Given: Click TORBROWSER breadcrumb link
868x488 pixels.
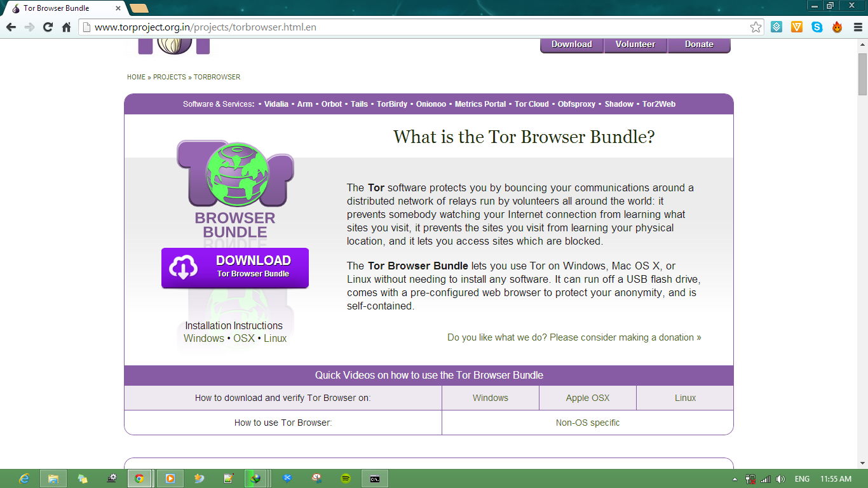Looking at the screenshot, I should (217, 77).
